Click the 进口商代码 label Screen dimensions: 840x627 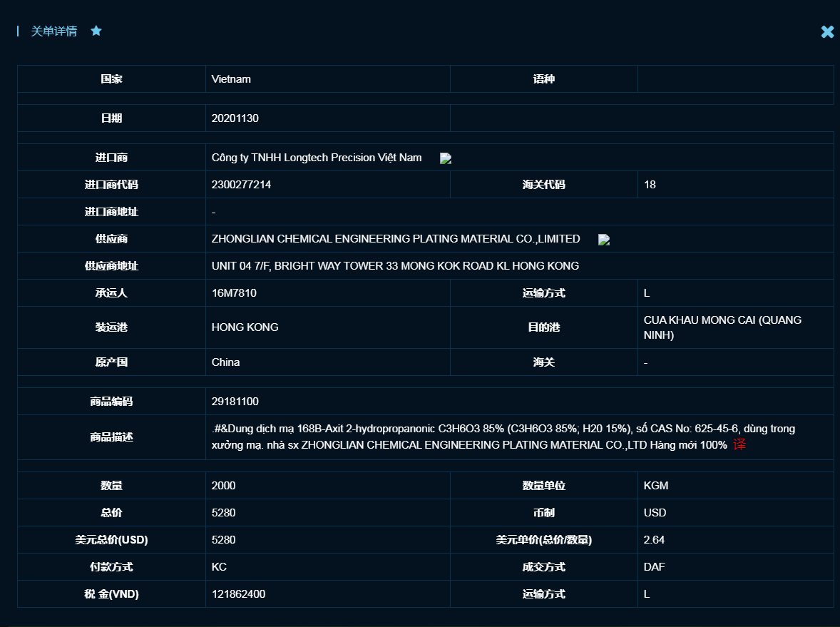click(111, 184)
